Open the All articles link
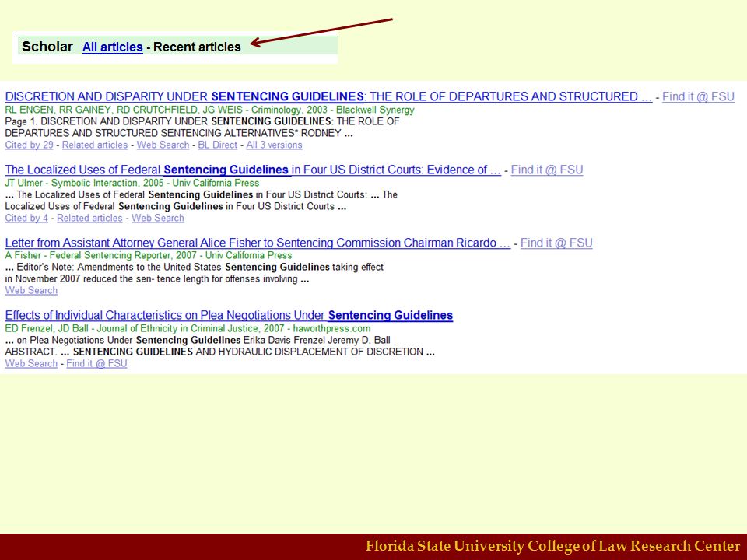 tap(112, 47)
